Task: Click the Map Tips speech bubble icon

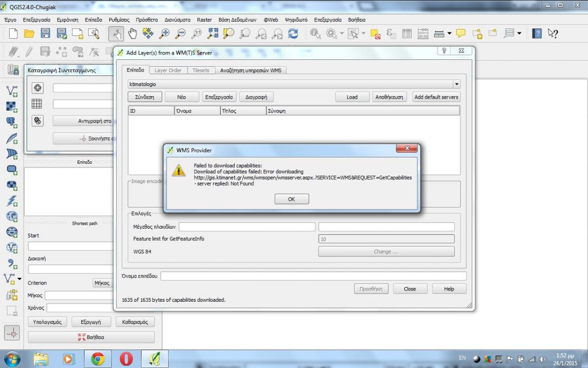Action: pos(461,33)
